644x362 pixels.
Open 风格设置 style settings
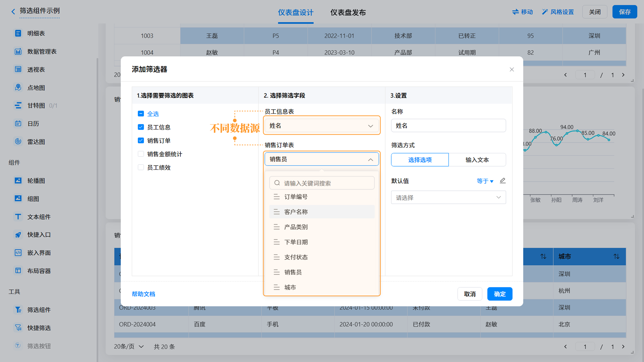point(558,12)
